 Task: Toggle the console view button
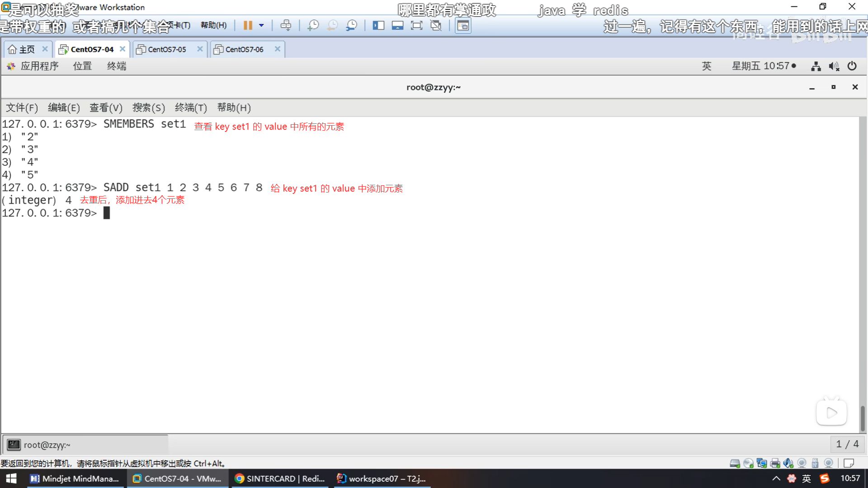(463, 25)
